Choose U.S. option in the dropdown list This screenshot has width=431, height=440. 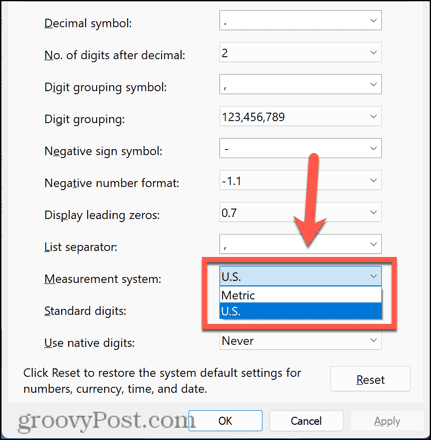(x=300, y=311)
